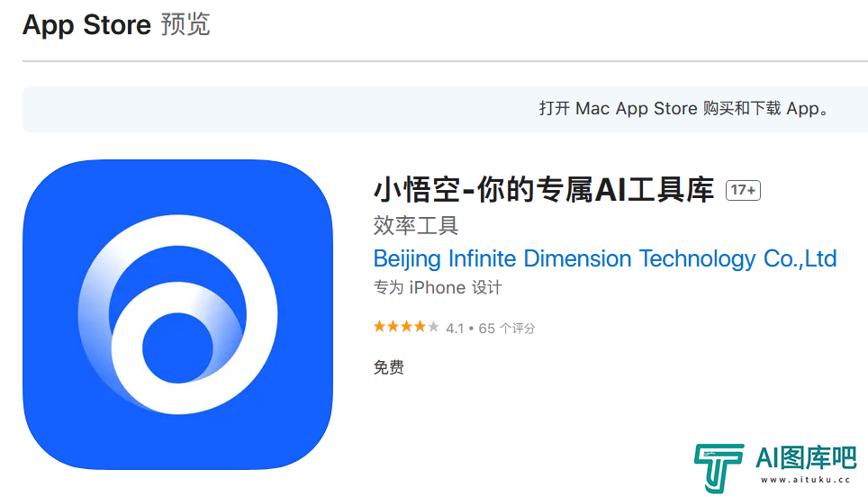868x497 pixels.
Task: Click the 效率工具 category label
Action: [416, 225]
